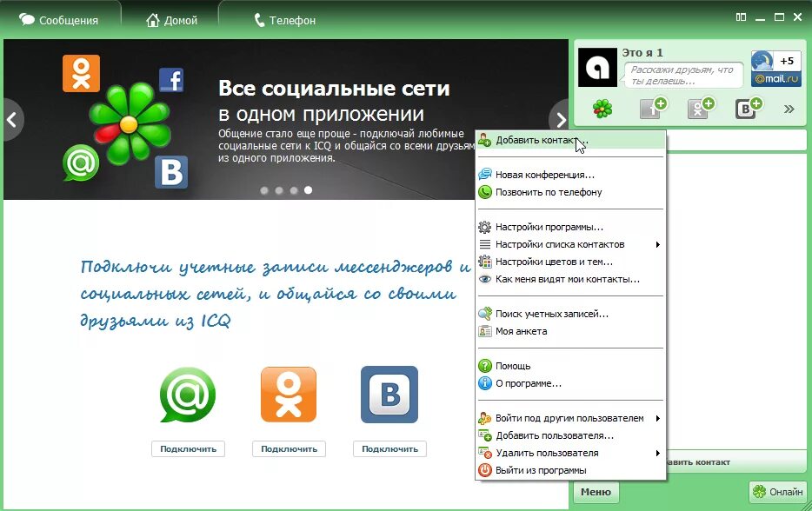Screen dimensions: 812x511
Task: Select the third banner slide dot
Action: pos(294,190)
